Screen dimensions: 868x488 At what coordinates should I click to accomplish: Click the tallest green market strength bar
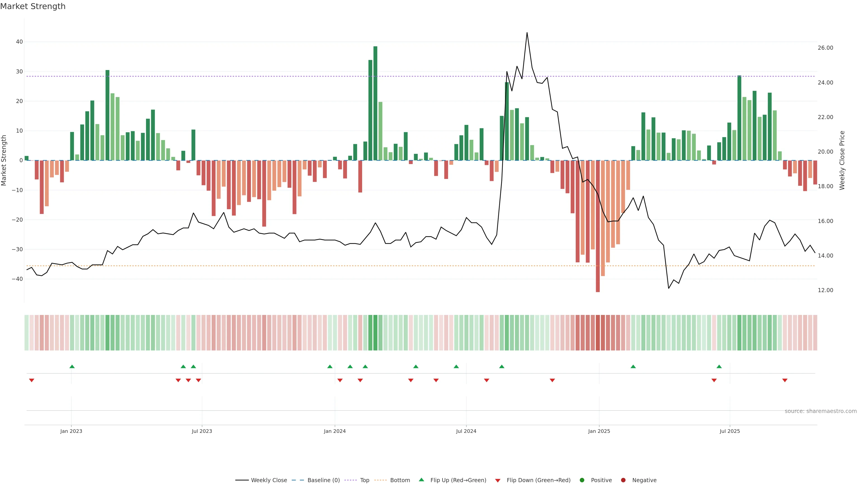(375, 101)
